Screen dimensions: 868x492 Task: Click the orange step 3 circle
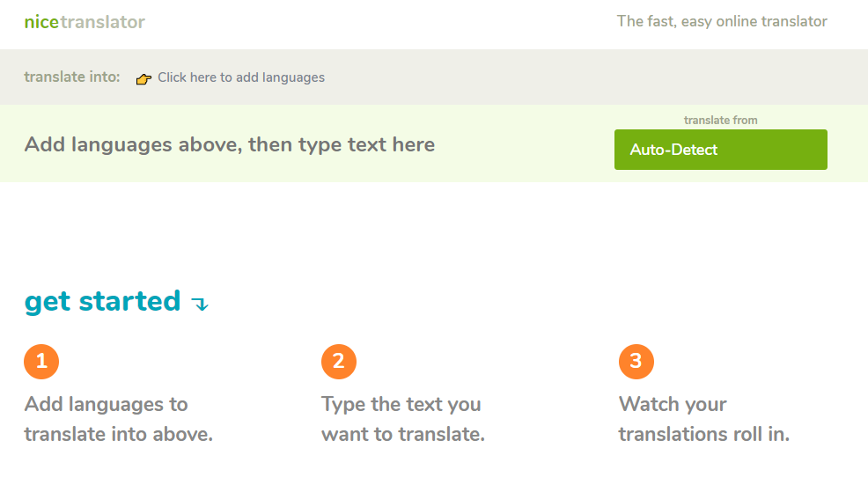pyautogui.click(x=636, y=361)
